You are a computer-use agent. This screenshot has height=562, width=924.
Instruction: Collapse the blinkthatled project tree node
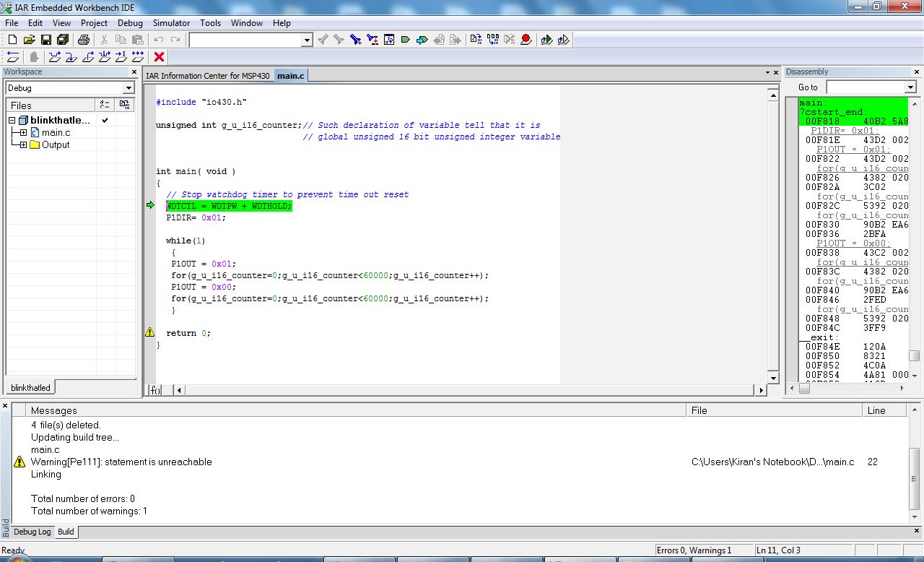pyautogui.click(x=12, y=120)
